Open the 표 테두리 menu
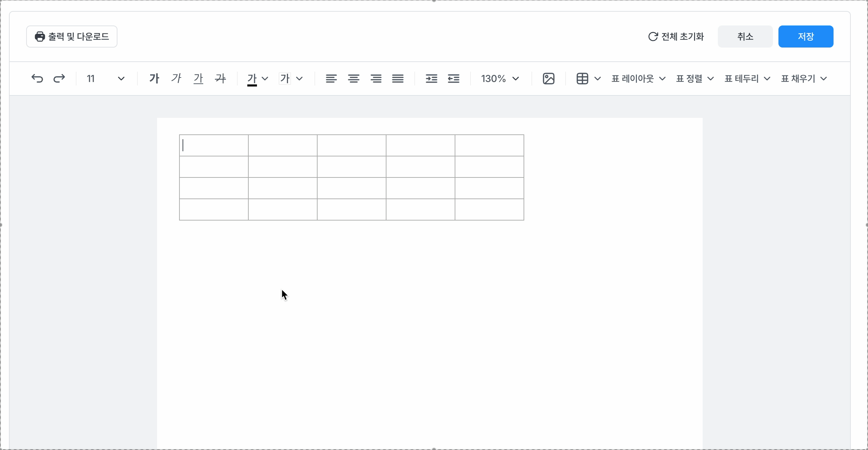Screen dimensions: 868x450 (747, 79)
